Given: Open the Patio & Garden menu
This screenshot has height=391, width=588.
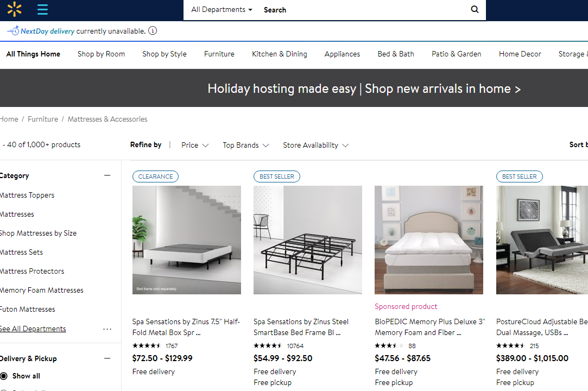Looking at the screenshot, I should tap(456, 54).
